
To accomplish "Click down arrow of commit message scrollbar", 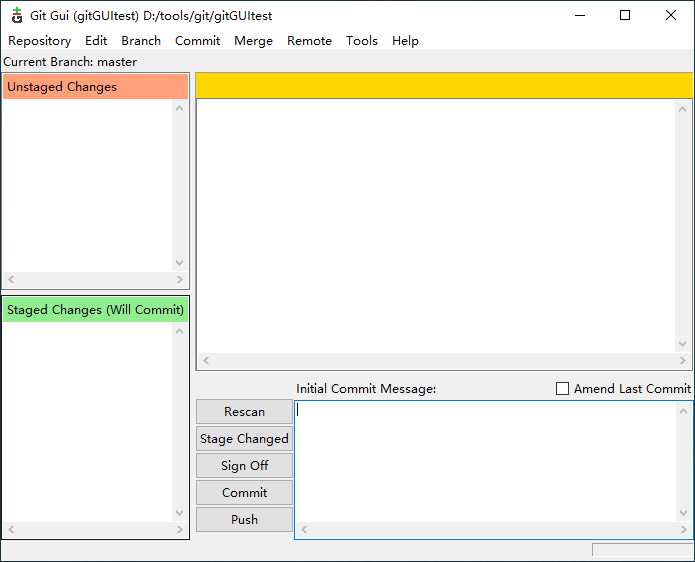I will [683, 513].
